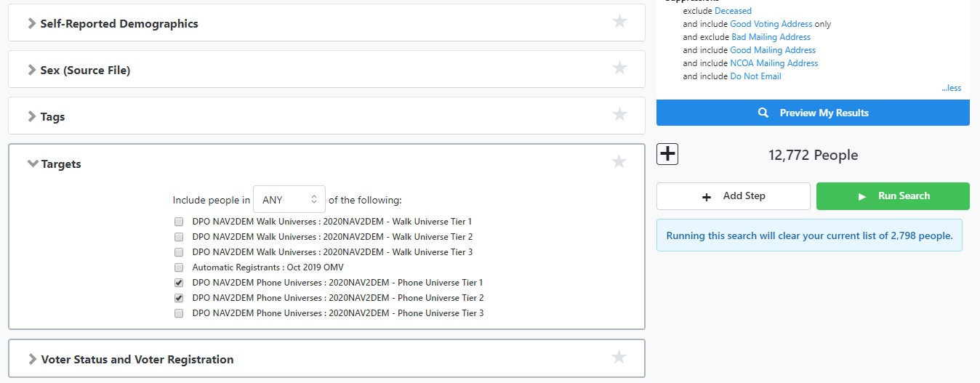980x383 pixels.
Task: Open the Do Not Email link
Action: point(755,76)
